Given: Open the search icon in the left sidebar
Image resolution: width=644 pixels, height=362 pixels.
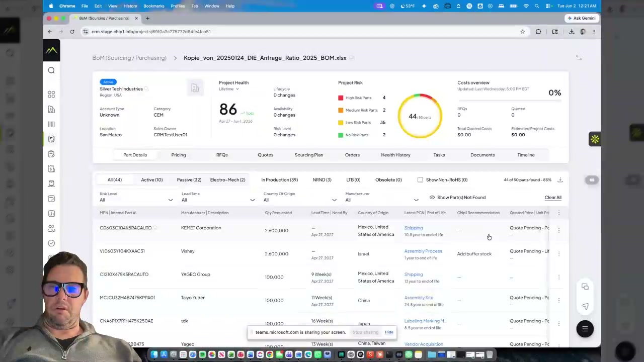Looking at the screenshot, I should pyautogui.click(x=51, y=70).
